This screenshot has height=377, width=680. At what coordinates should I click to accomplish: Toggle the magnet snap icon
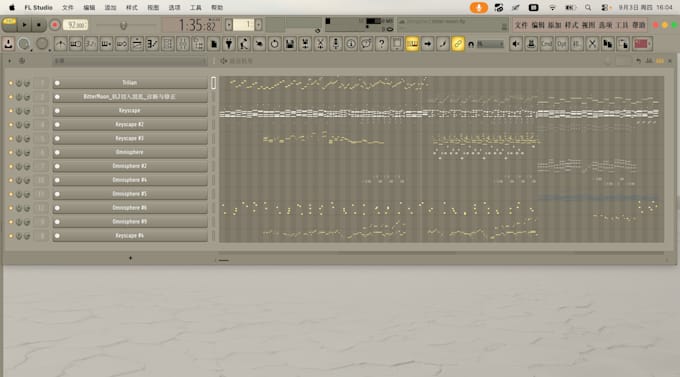pyautogui.click(x=471, y=44)
